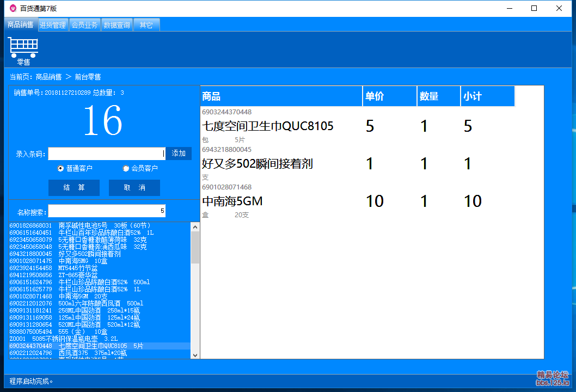Select list item 5无糖口香糖奔涌西瓜味
Screen dimensions: 576x392
[99, 247]
